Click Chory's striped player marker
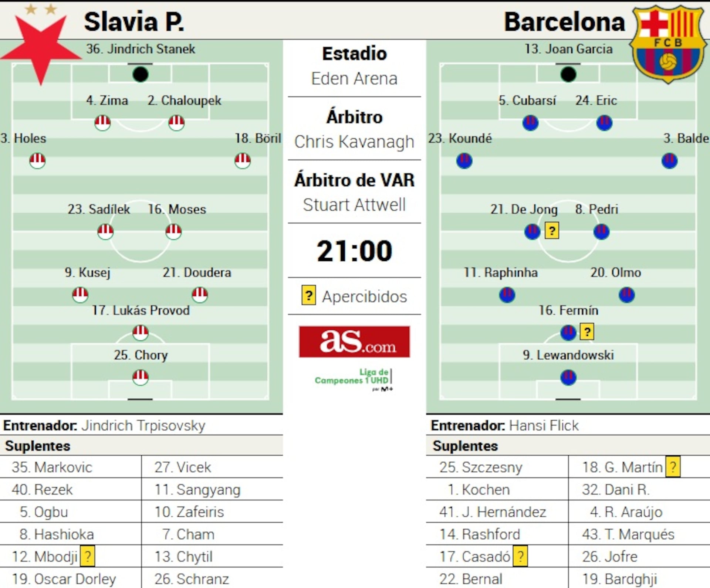Image resolution: width=710 pixels, height=588 pixels. 141,377
